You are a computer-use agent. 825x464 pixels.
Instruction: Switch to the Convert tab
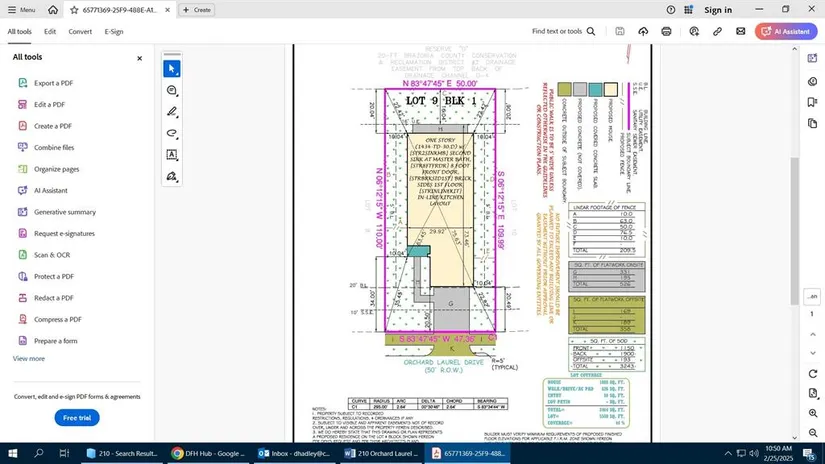(80, 31)
